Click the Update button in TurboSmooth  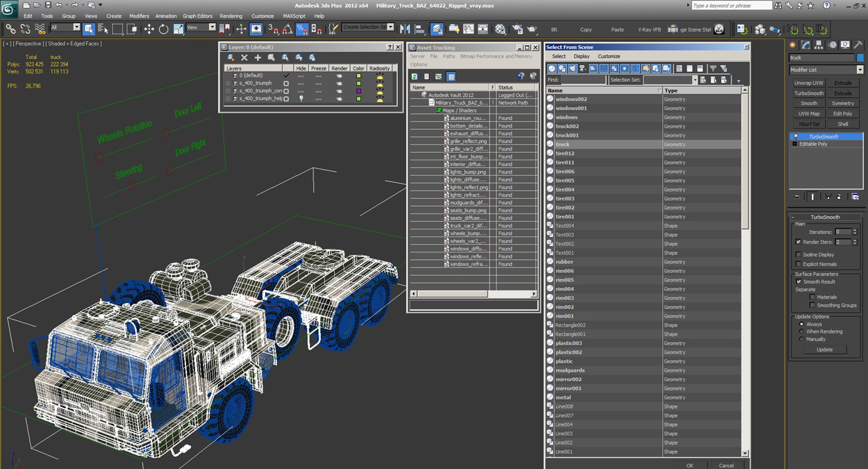point(825,350)
